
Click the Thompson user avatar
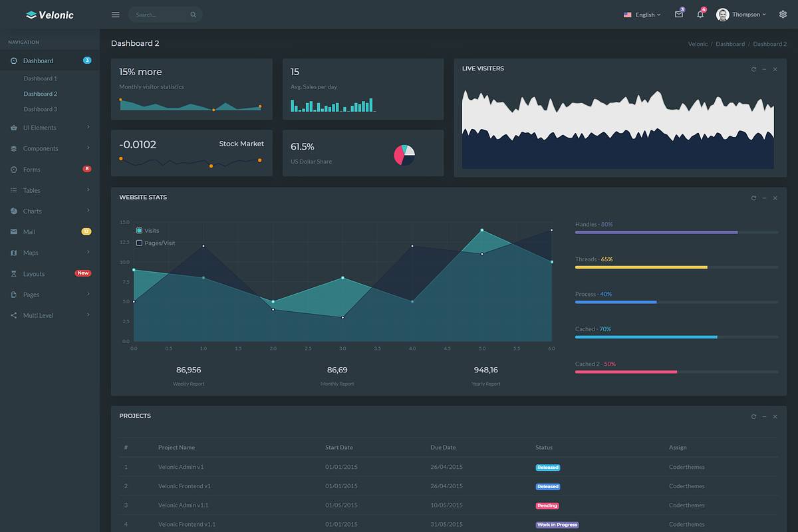[722, 15]
